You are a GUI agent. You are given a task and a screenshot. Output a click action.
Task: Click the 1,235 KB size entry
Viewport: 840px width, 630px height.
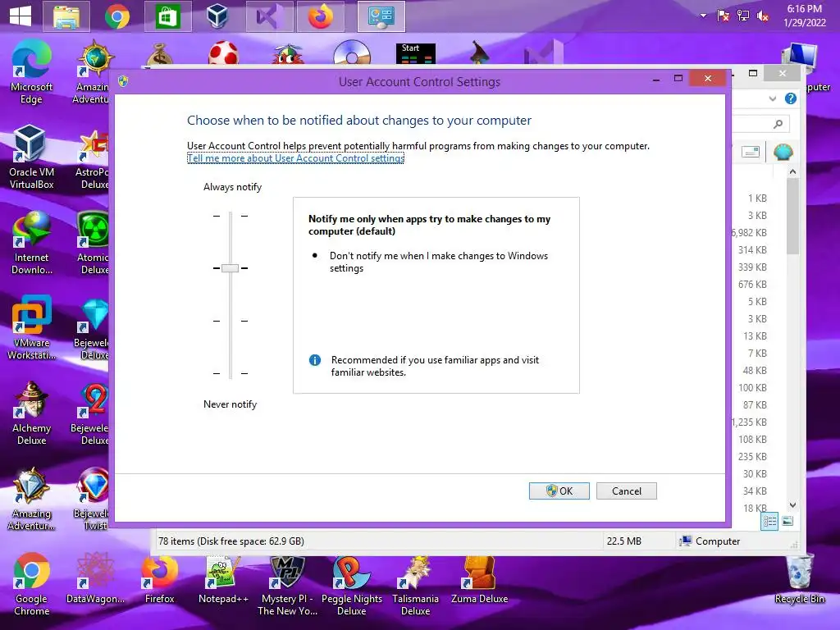click(749, 422)
